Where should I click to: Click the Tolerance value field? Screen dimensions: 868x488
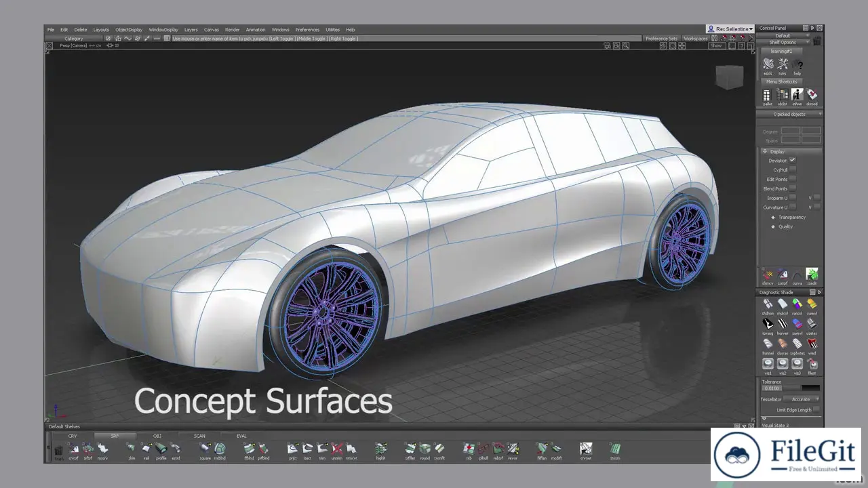pyautogui.click(x=772, y=388)
